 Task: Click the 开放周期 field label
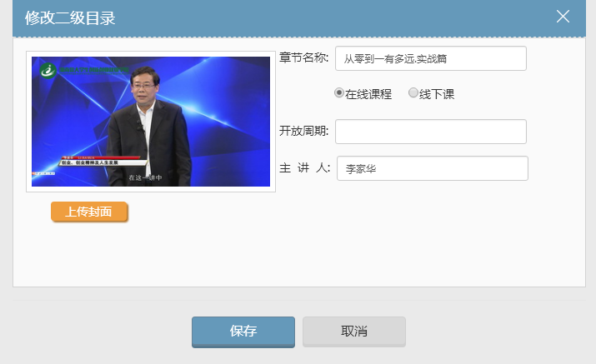click(x=303, y=131)
